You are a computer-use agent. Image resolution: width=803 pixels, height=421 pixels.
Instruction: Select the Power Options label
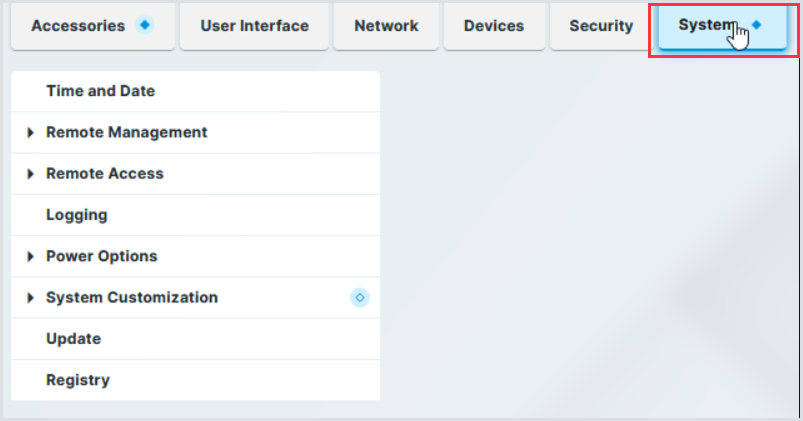pos(101,256)
